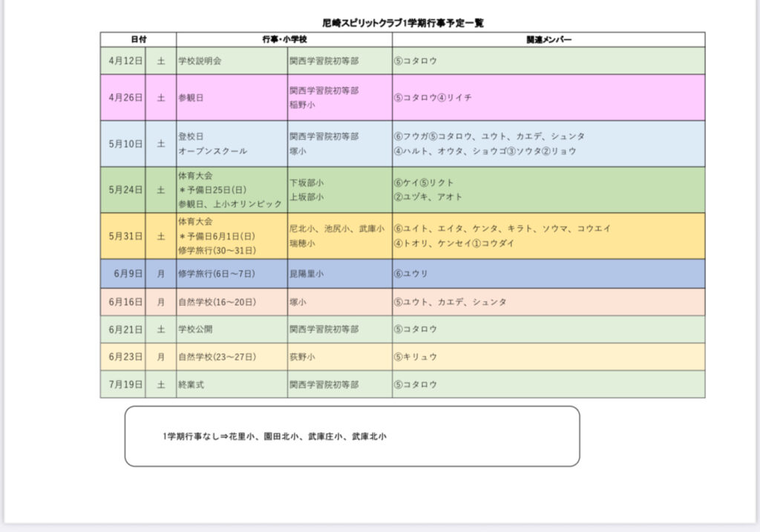Screen dimensions: 760x532
Task: Click the ＊予備日25日(日) note
Action: [212, 190]
